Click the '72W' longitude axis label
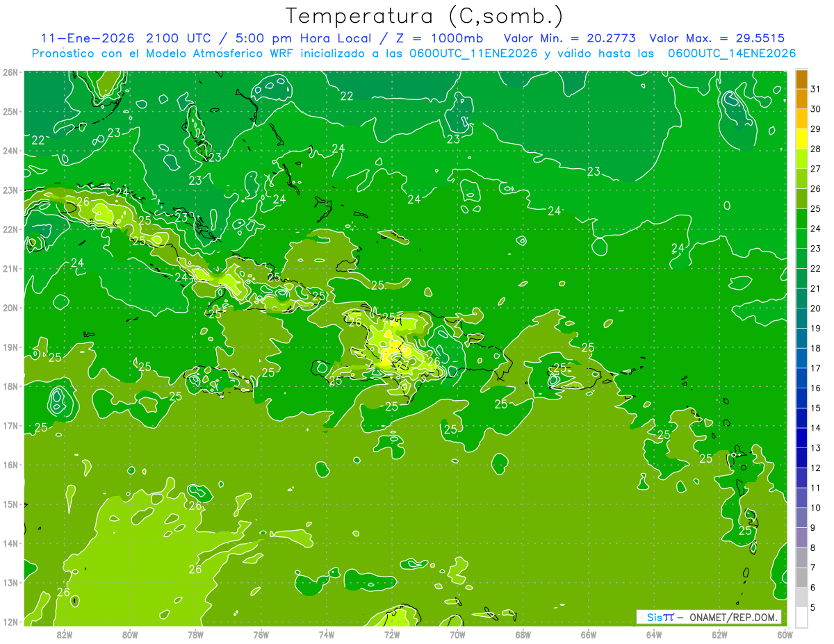Screen dimensions: 834x644 392,634
